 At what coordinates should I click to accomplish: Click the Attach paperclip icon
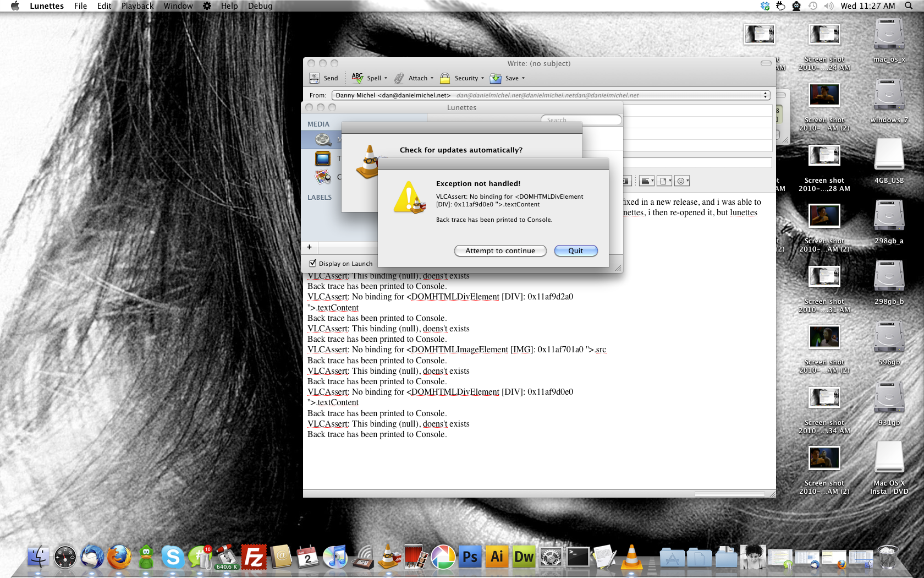399,78
